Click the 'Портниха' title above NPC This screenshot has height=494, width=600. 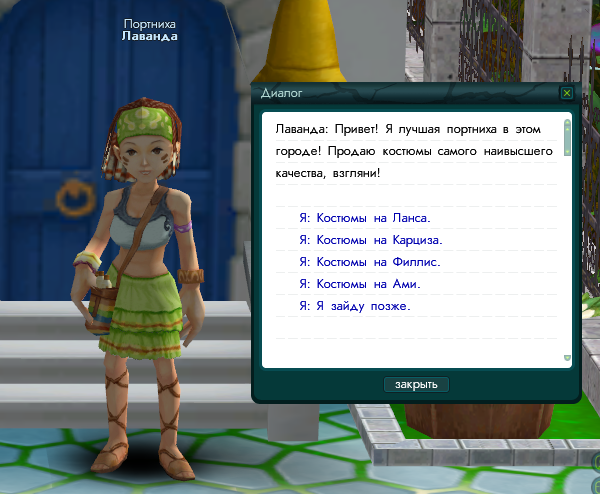pos(149,23)
